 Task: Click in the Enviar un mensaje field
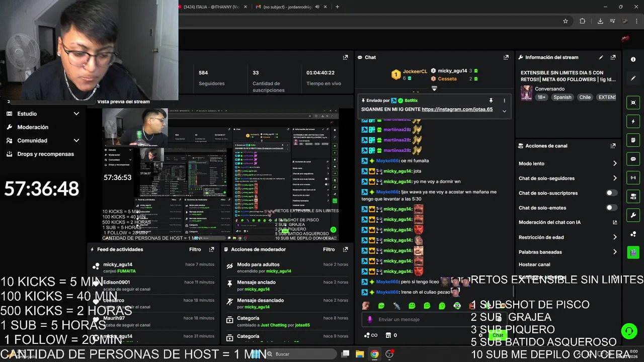tap(434, 319)
